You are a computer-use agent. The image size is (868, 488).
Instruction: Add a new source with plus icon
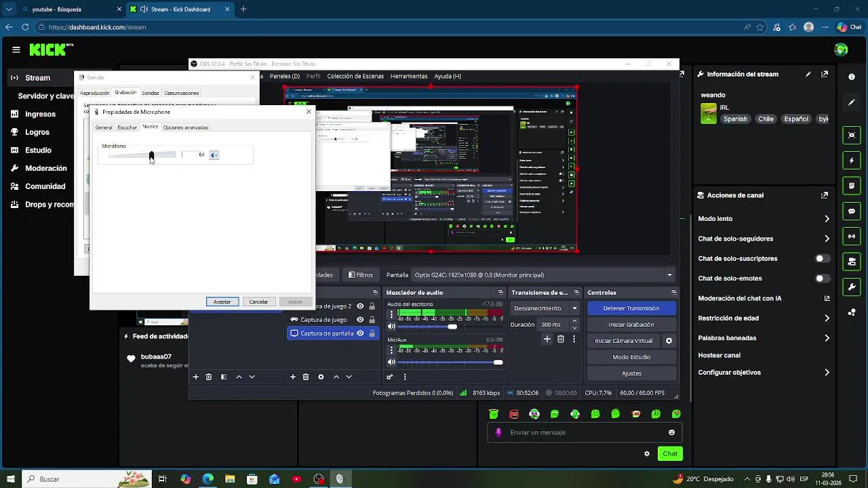point(293,377)
